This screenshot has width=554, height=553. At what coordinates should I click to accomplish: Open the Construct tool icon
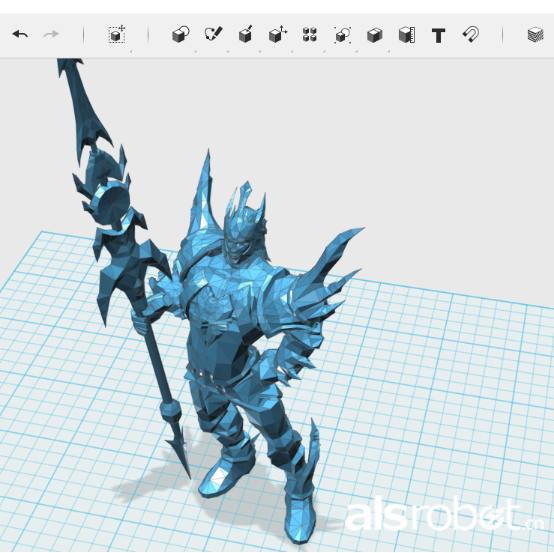pyautogui.click(x=246, y=34)
